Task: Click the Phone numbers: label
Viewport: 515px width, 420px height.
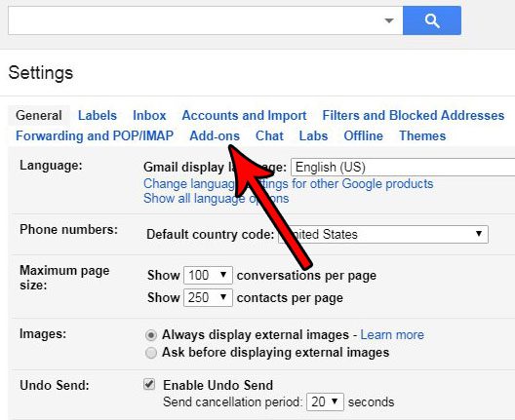Action: coord(68,229)
